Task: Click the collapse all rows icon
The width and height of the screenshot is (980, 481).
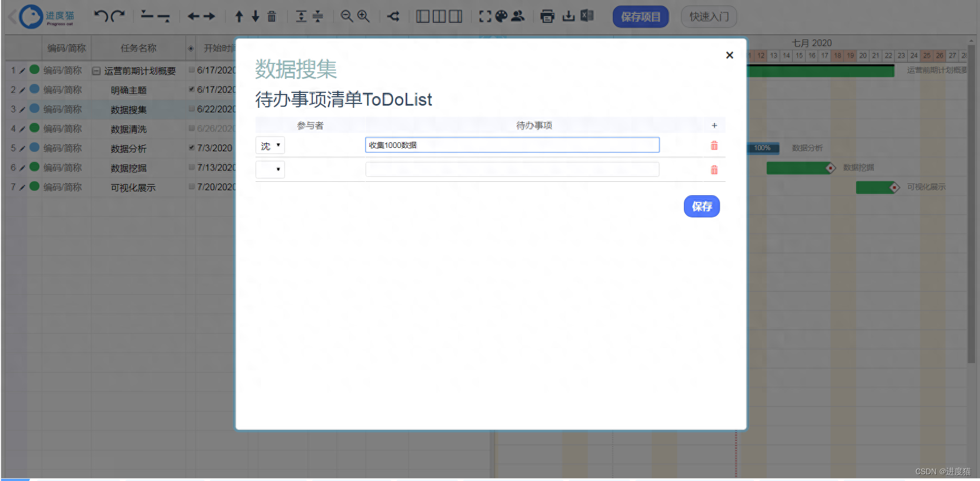Action: [318, 16]
